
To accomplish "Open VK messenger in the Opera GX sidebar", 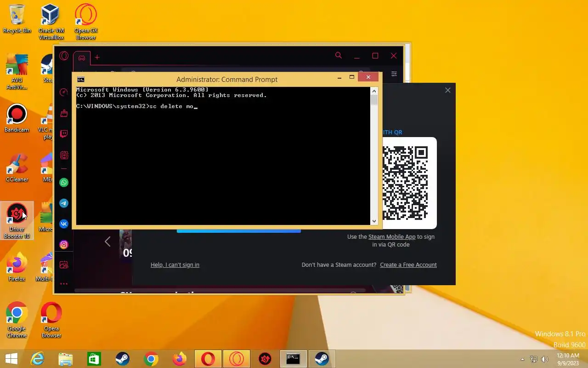I will pyautogui.click(x=64, y=224).
